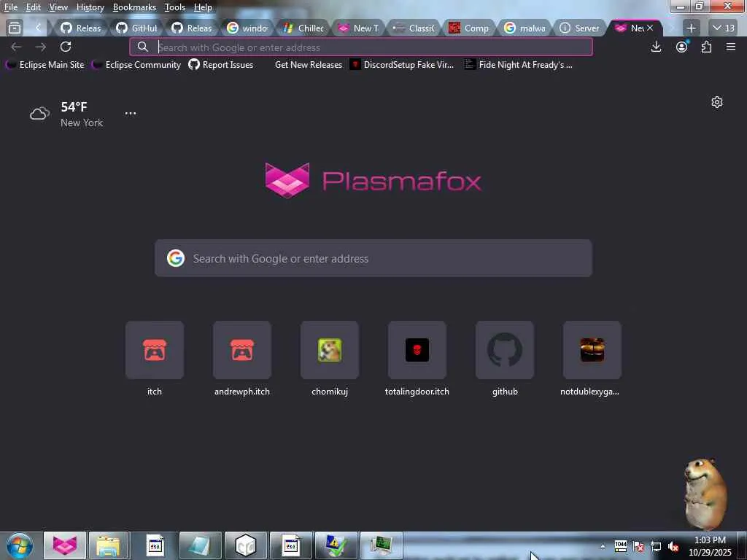Open the hamburger application menu
The height and width of the screenshot is (560, 747).
731,47
